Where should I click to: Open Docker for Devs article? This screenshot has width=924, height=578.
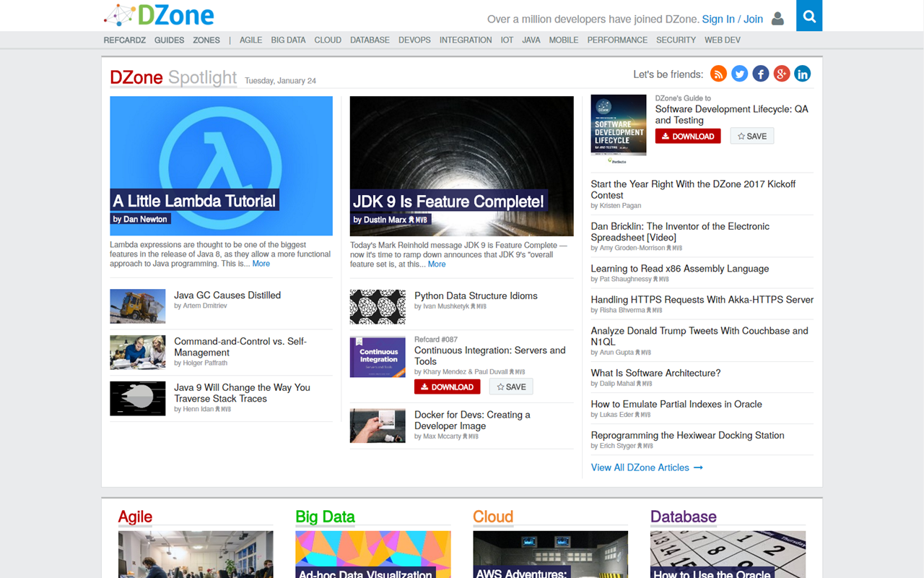pyautogui.click(x=472, y=420)
